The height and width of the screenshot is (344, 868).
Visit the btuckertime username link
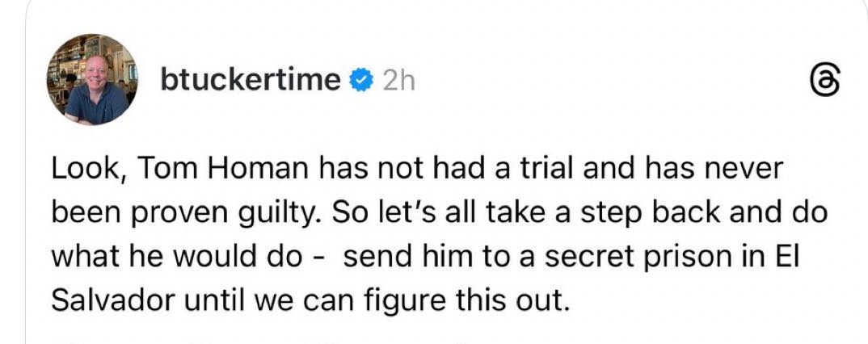(250, 80)
